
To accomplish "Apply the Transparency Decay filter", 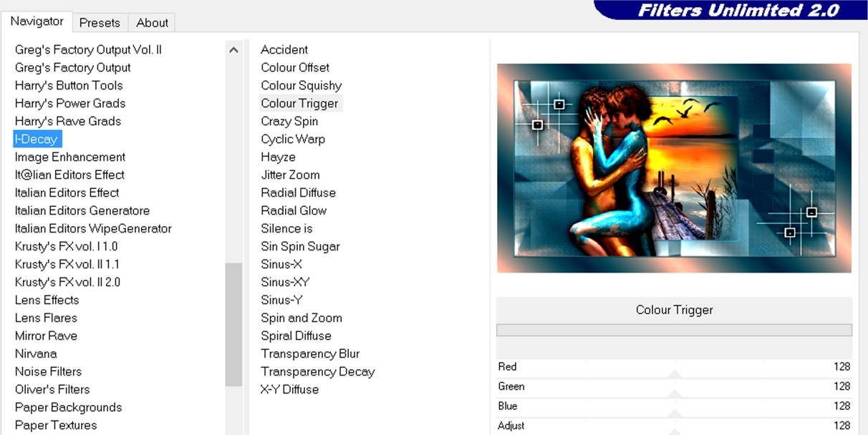I will click(x=317, y=371).
